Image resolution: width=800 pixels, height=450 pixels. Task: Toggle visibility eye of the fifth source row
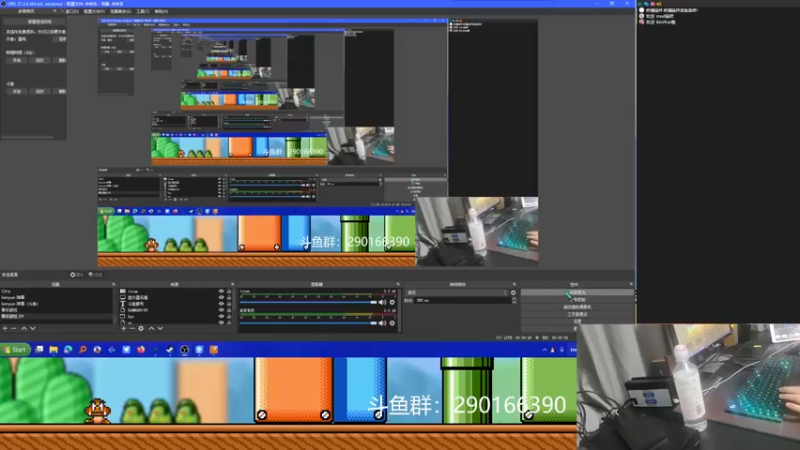221,316
